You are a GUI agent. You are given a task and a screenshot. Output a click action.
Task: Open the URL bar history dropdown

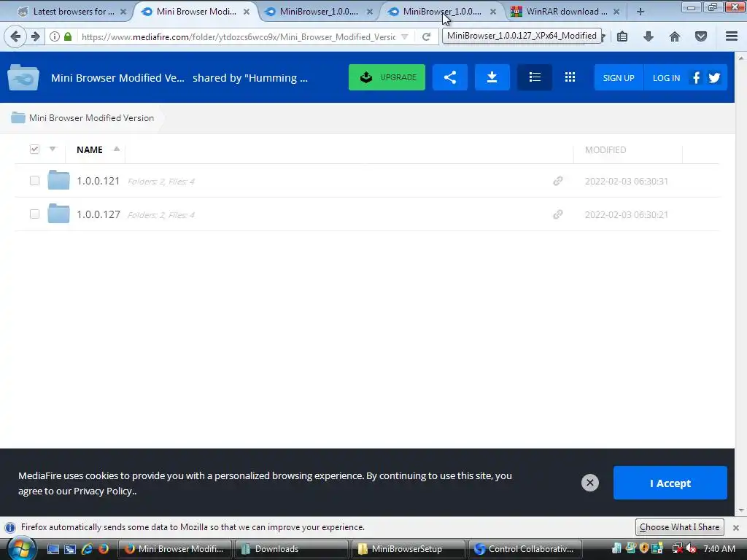coord(404,36)
